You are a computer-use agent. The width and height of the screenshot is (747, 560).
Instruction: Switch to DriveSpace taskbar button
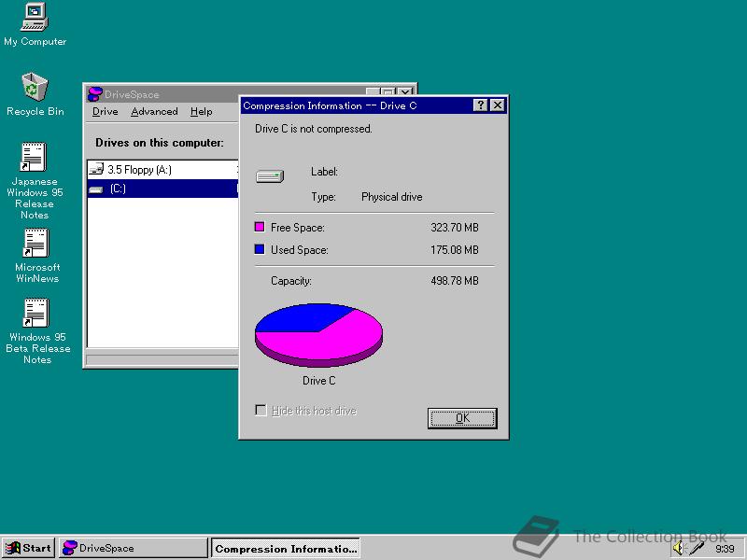(133, 548)
